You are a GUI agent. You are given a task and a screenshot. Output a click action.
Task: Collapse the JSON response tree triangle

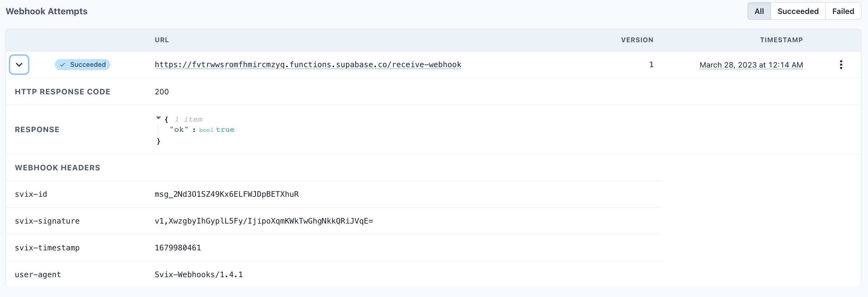tap(158, 118)
